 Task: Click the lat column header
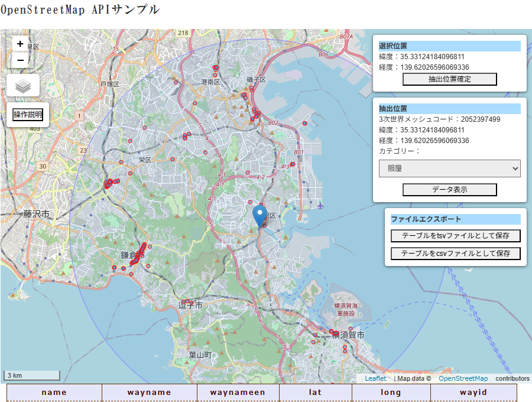(x=315, y=393)
